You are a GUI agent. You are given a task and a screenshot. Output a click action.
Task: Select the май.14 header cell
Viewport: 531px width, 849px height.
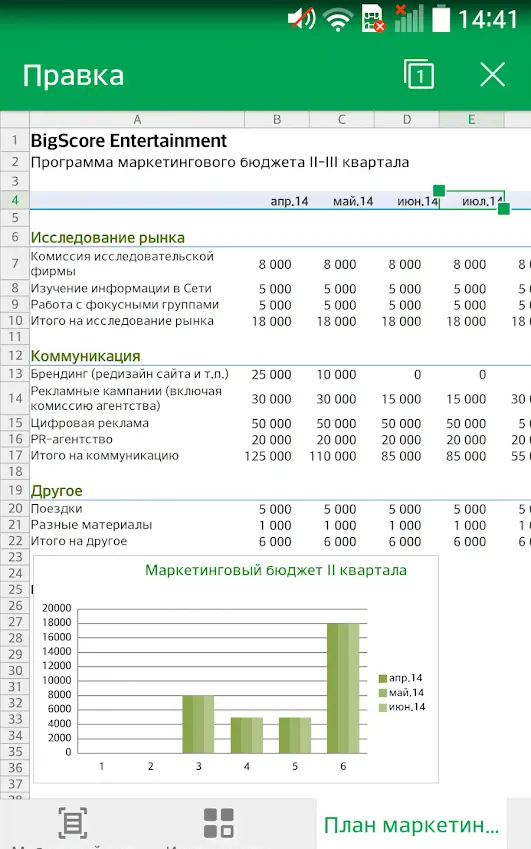pos(353,201)
